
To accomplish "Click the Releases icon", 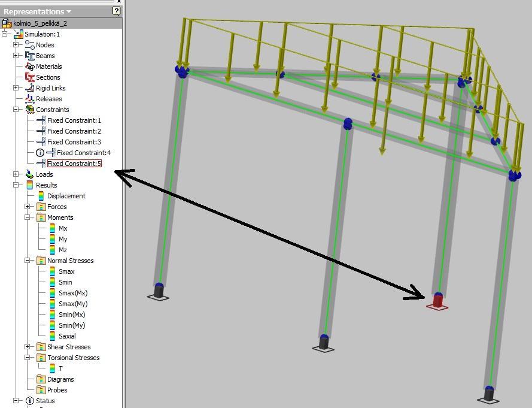I will pos(29,99).
